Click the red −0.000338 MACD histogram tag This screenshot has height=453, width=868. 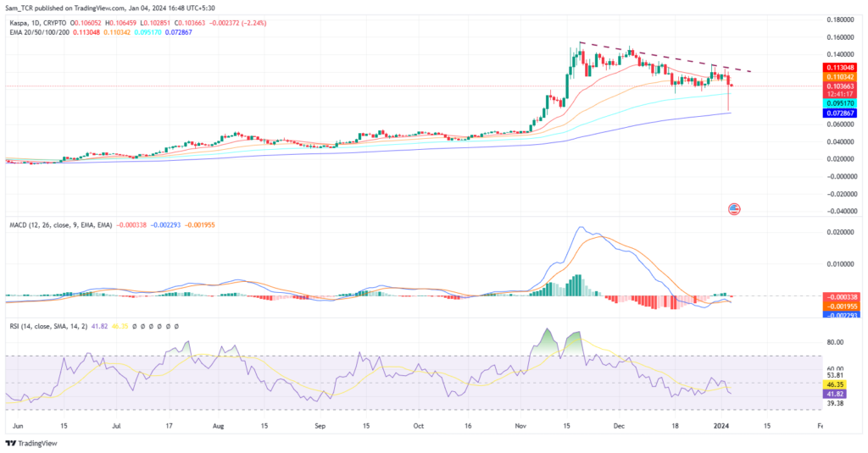(x=840, y=297)
